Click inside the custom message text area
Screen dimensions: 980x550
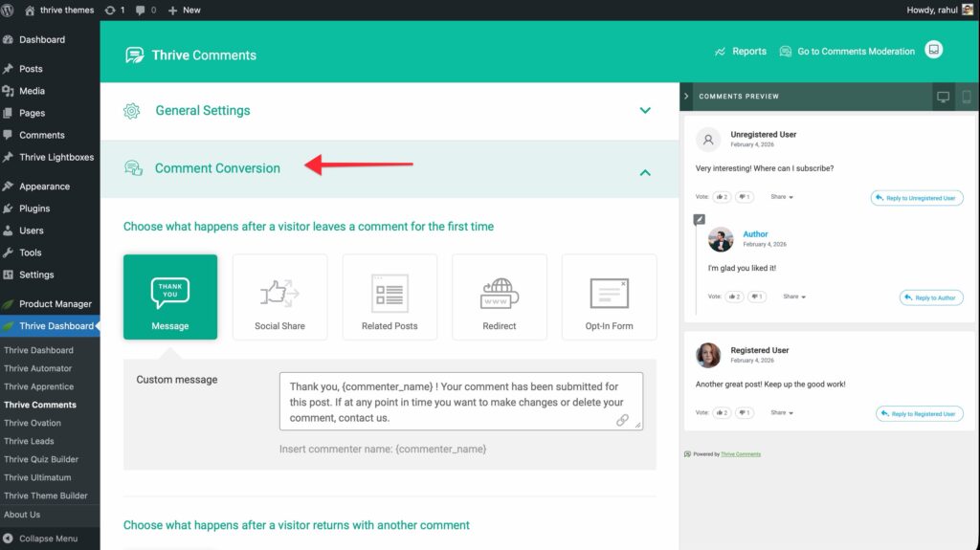[x=450, y=401]
